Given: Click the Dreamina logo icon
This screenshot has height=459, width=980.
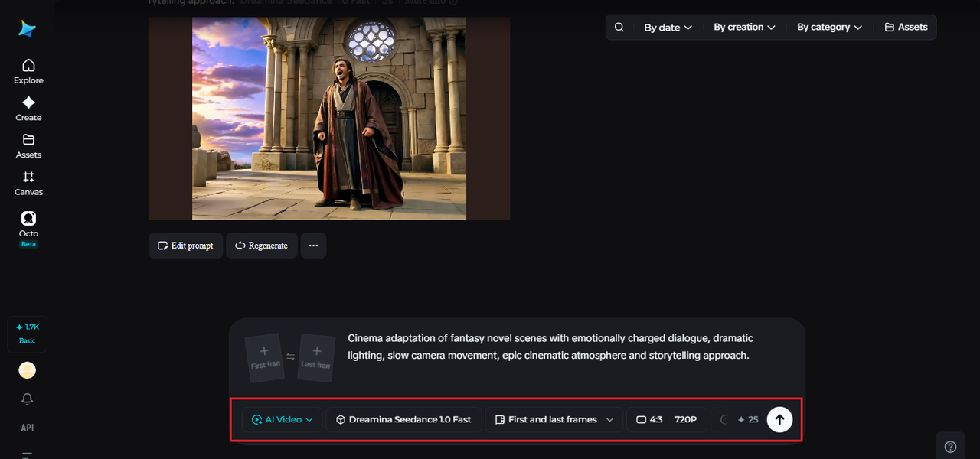Looking at the screenshot, I should tap(28, 28).
